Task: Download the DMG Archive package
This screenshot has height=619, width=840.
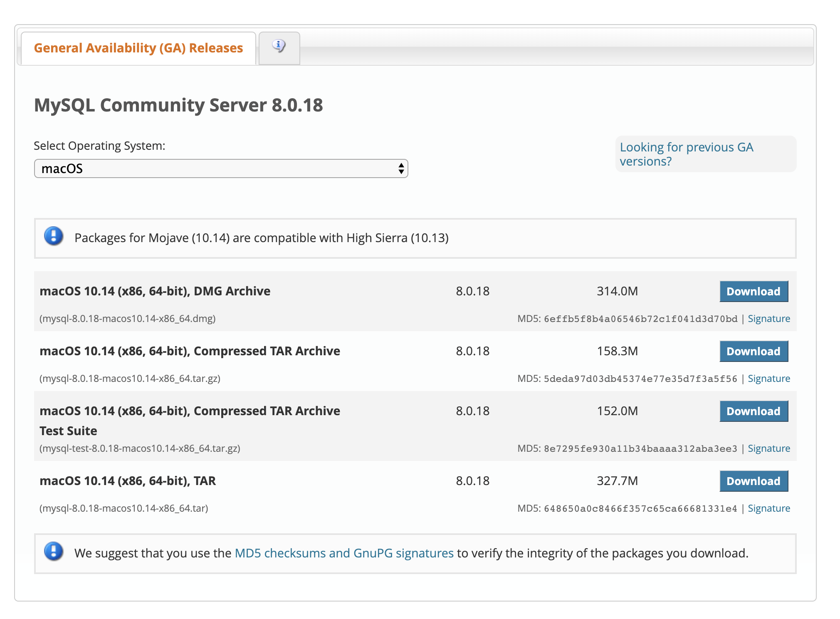Action: click(753, 291)
